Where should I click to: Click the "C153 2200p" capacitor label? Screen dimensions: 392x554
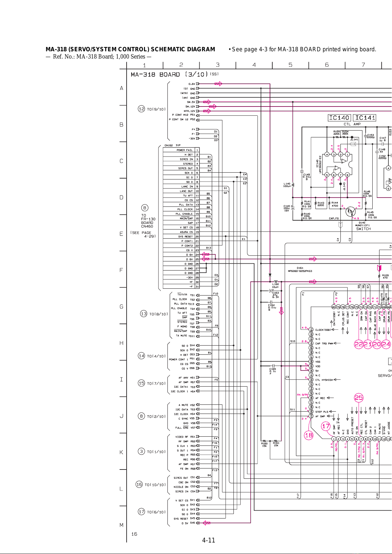coord(370,136)
